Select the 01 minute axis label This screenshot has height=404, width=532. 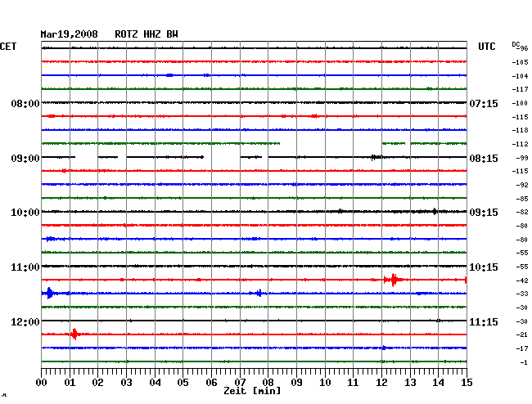pyautogui.click(x=70, y=383)
